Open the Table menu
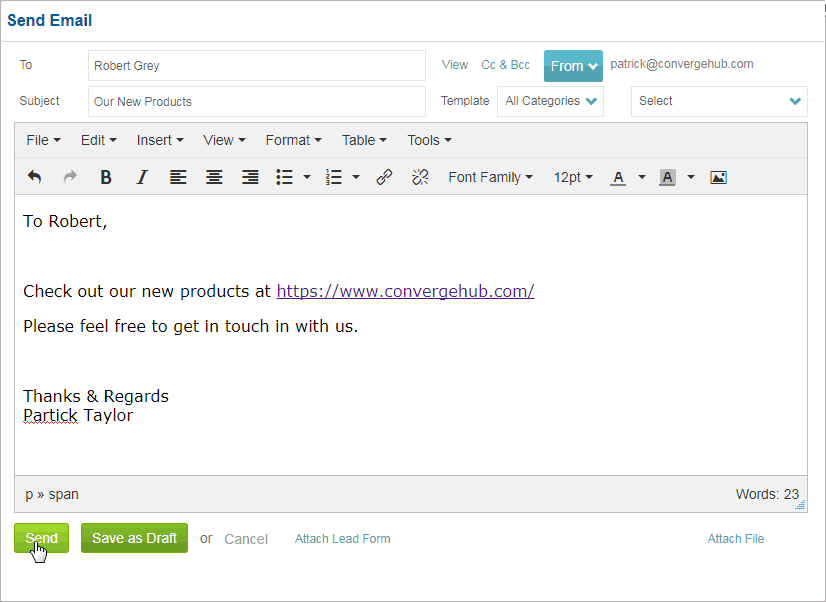This screenshot has height=602, width=826. (360, 140)
